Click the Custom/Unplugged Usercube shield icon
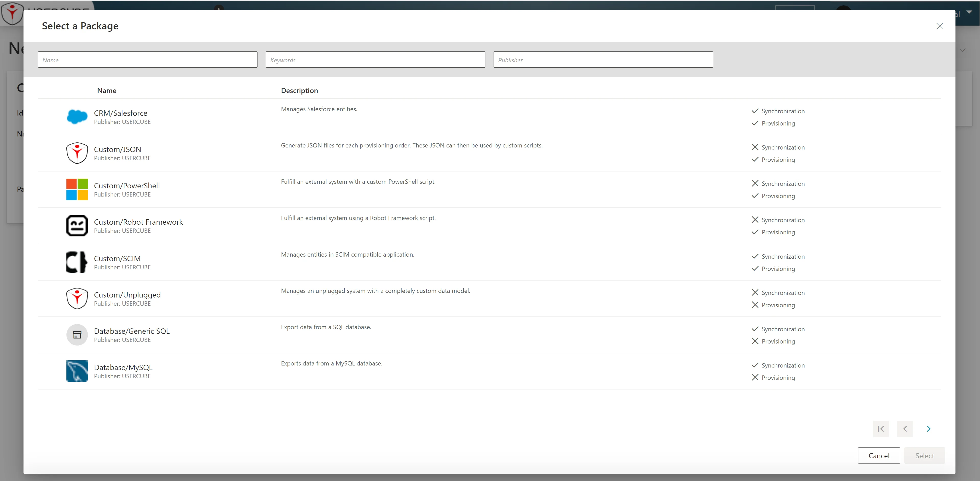The width and height of the screenshot is (980, 481). (77, 298)
